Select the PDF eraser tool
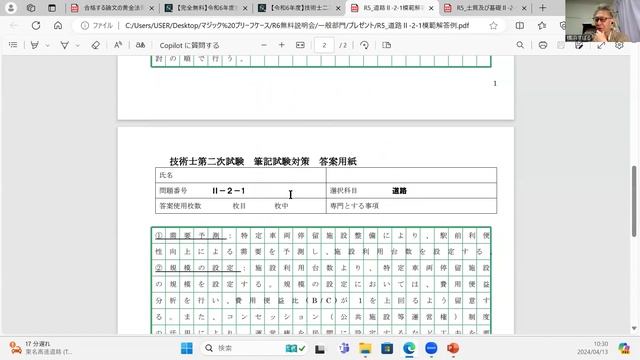This screenshot has height=360, width=640. click(96, 45)
